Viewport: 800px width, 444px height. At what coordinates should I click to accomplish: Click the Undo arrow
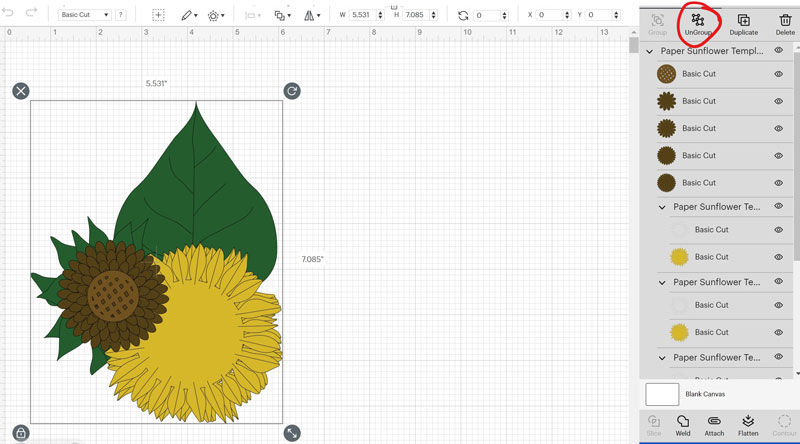(x=8, y=12)
